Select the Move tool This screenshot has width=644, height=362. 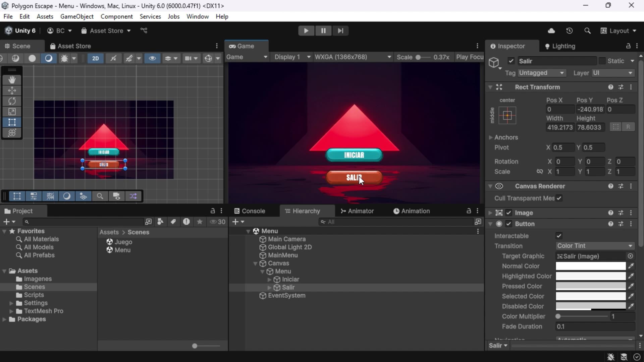(12, 90)
